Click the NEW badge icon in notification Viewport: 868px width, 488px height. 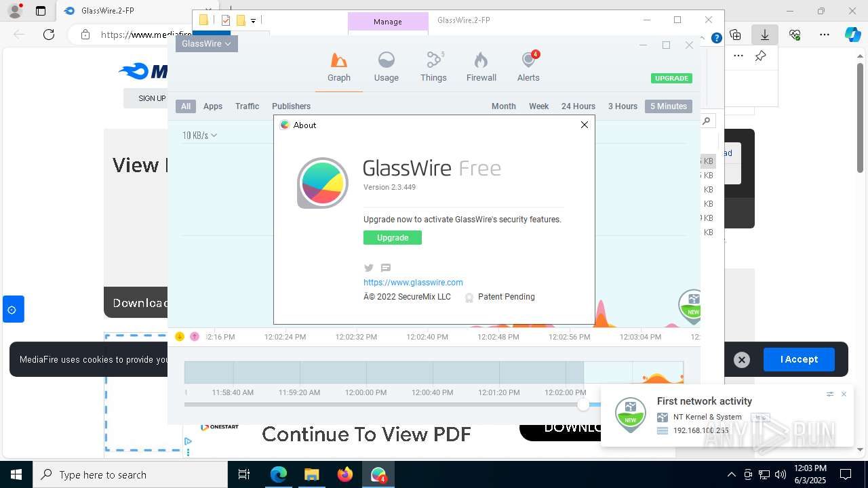pyautogui.click(x=631, y=415)
